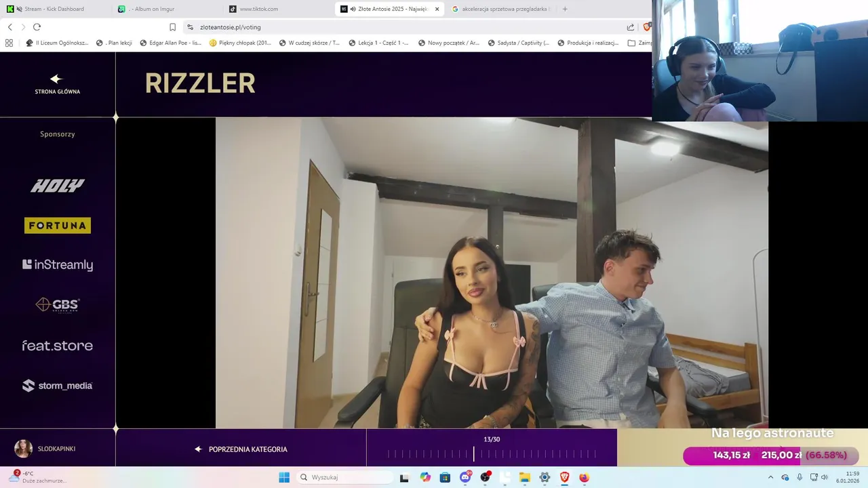The height and width of the screenshot is (488, 868).
Task: Reload the page
Action: (37, 27)
